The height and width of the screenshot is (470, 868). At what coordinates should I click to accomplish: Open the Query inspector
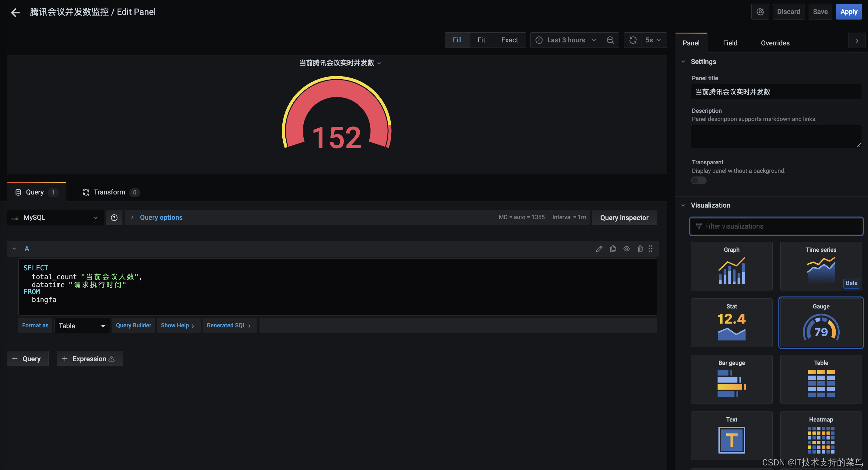pos(624,217)
